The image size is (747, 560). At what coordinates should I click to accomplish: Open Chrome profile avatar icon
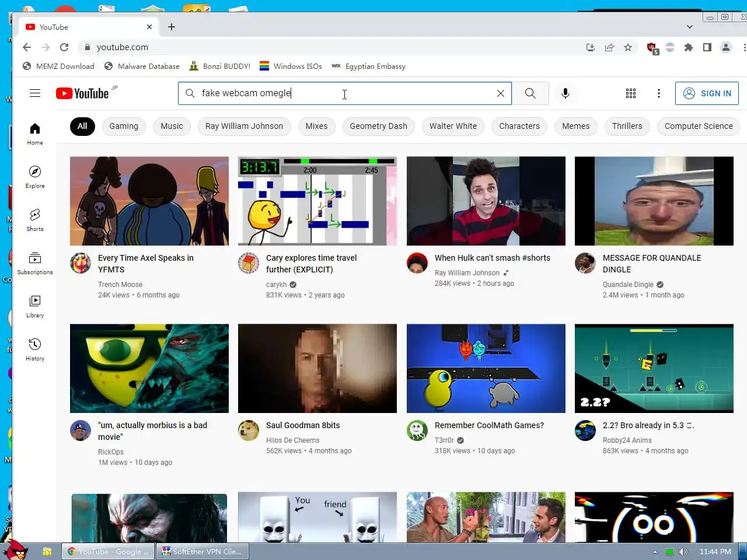coord(726,47)
